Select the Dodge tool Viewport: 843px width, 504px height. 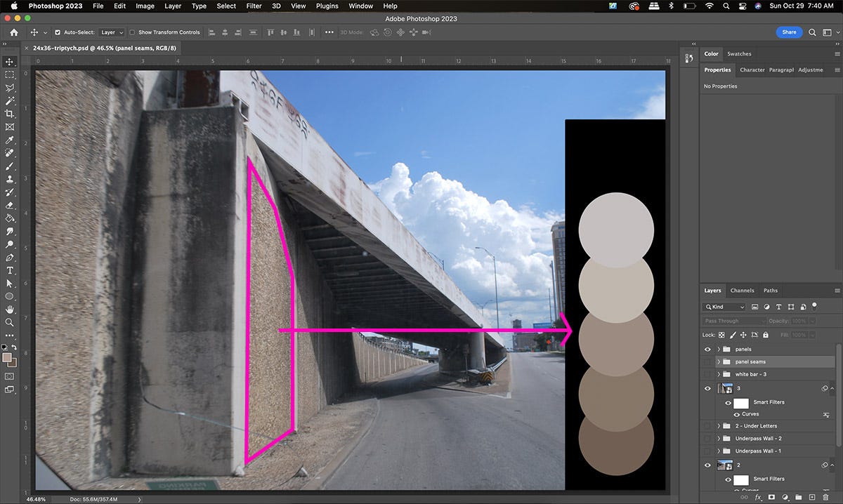[10, 244]
